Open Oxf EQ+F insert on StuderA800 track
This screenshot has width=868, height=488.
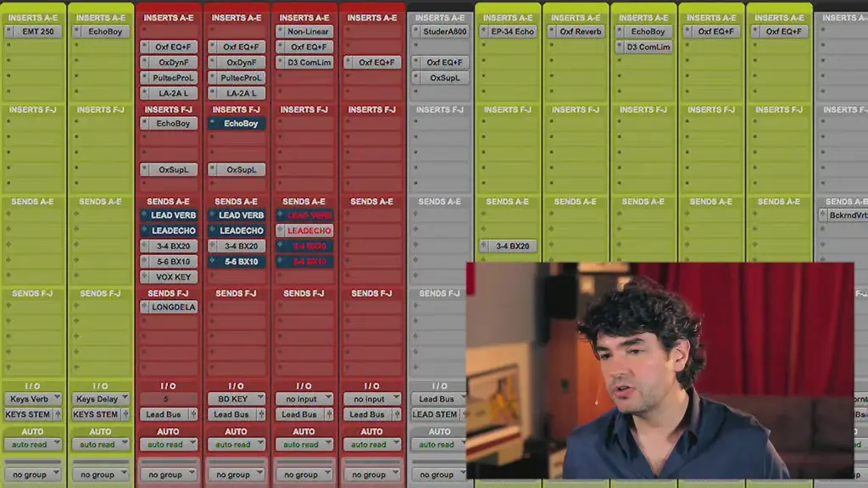pyautogui.click(x=444, y=62)
